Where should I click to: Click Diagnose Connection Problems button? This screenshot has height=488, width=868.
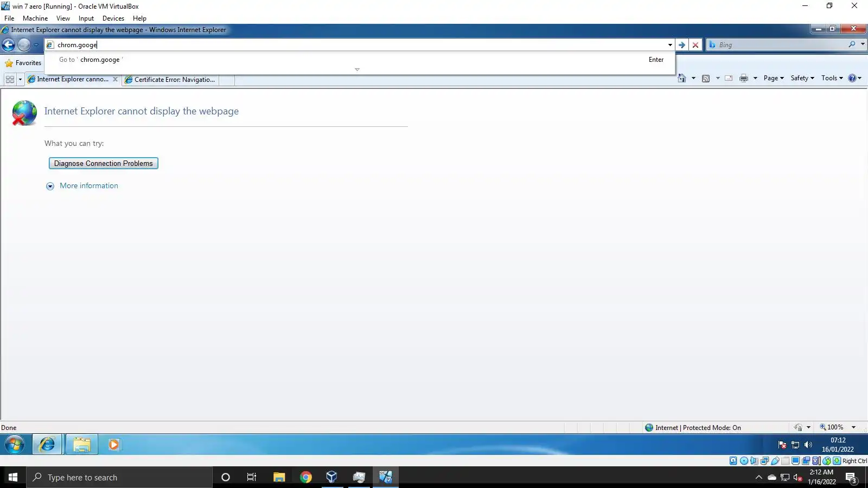104,163
